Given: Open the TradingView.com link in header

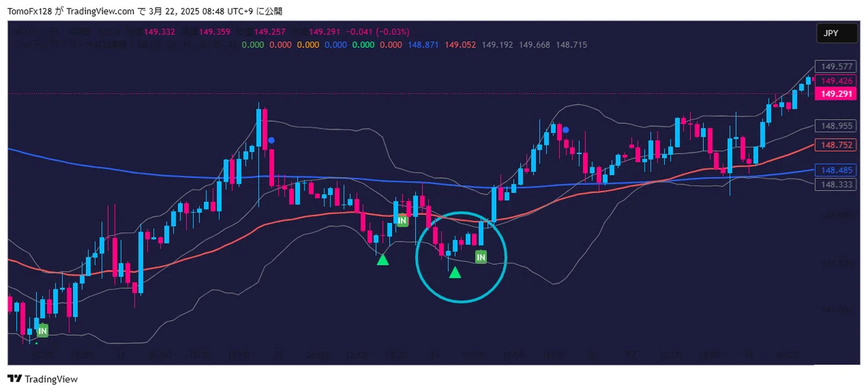Looking at the screenshot, I should 95,11.
